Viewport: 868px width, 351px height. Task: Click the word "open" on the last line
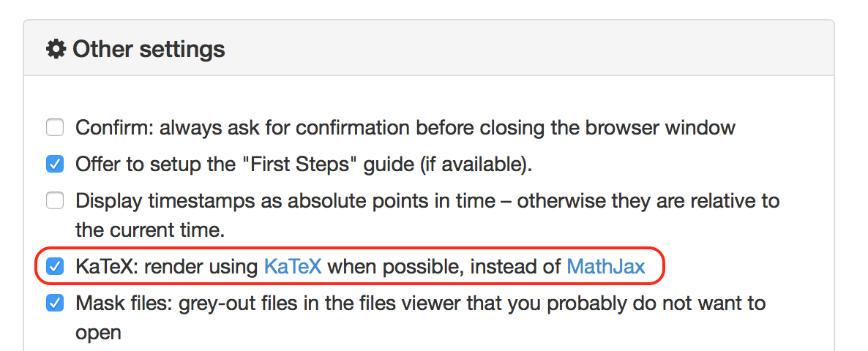98,333
